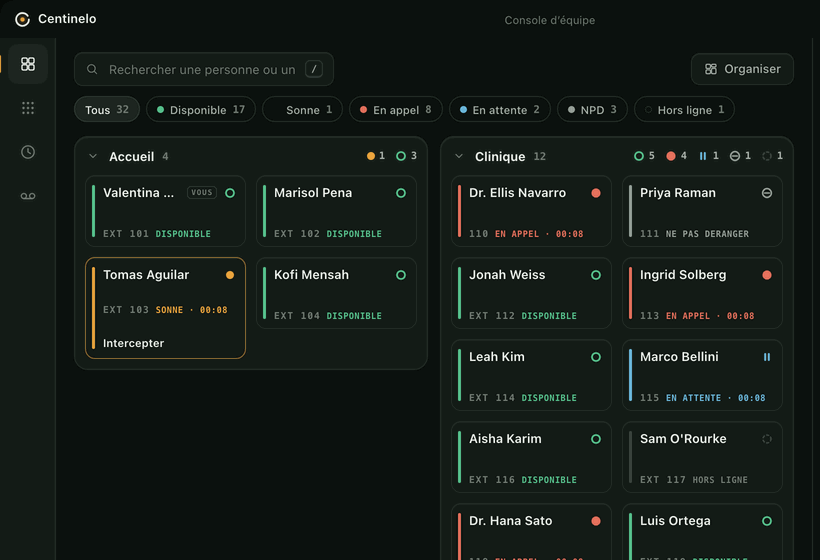The image size is (820, 560).
Task: Click 'EXT 103 SONNE · 00:08' status text
Action: (165, 310)
